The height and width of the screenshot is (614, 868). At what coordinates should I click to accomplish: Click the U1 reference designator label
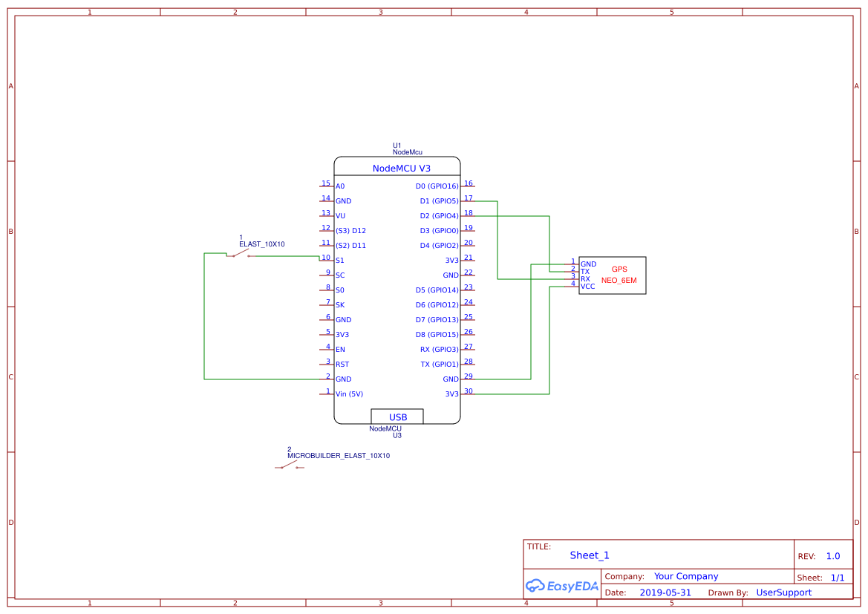pyautogui.click(x=397, y=143)
